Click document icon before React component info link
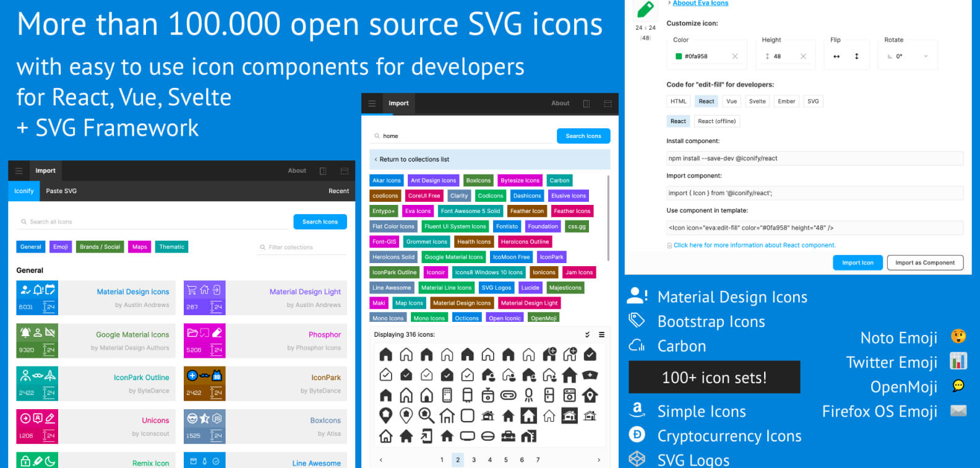 click(669, 246)
